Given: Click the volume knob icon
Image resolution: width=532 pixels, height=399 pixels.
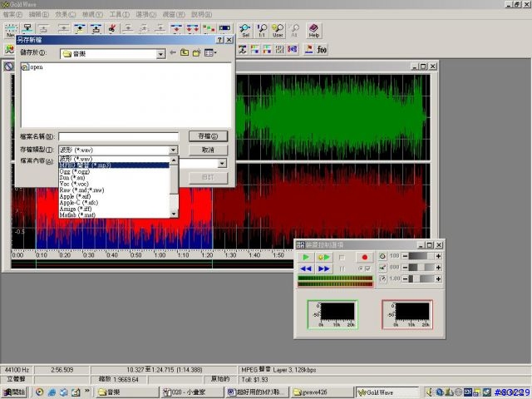Looking at the screenshot, I should click(x=382, y=256).
